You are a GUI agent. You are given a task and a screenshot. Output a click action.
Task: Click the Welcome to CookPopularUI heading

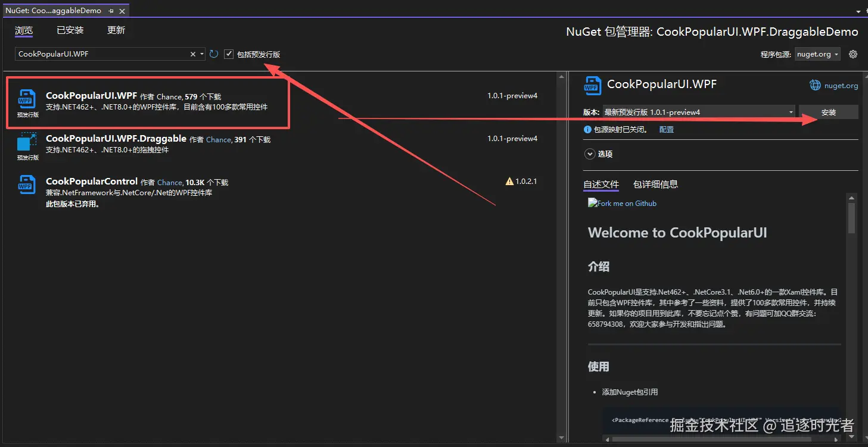tap(677, 232)
